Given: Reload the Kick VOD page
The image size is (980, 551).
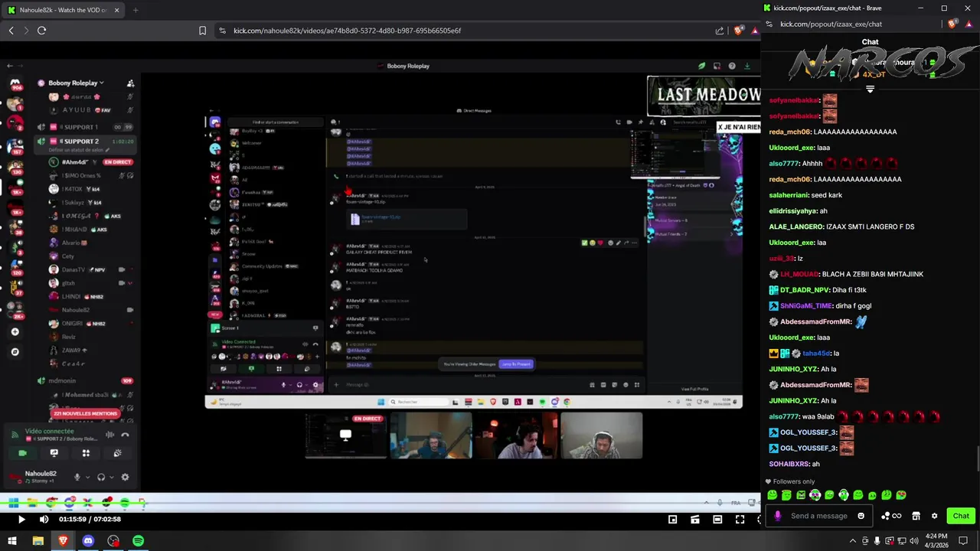Looking at the screenshot, I should pos(41,31).
